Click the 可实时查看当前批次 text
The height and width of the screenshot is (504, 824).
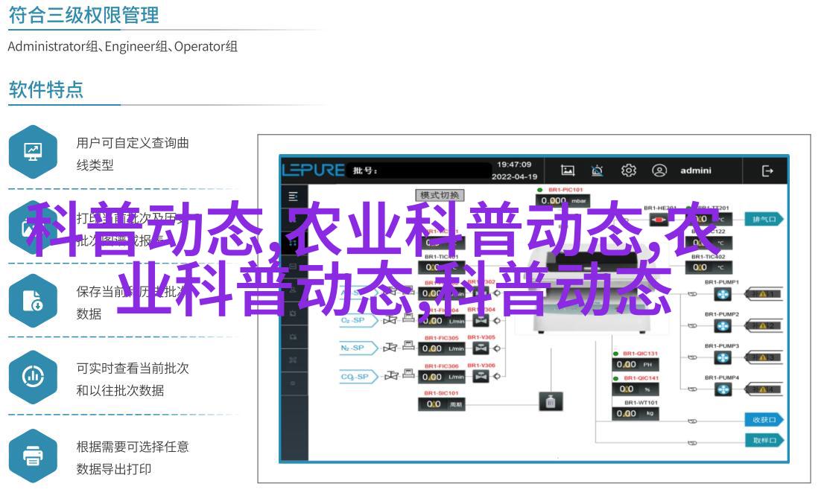[x=133, y=368]
